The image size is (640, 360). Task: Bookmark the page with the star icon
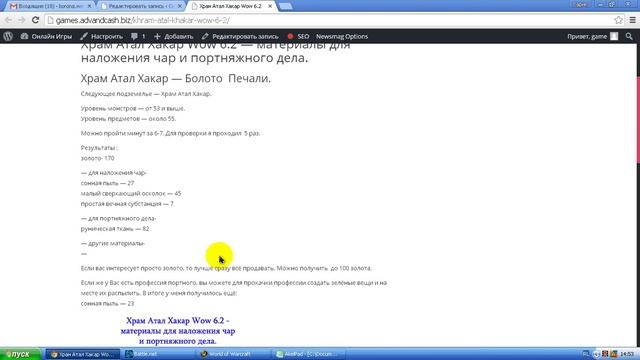(x=618, y=20)
